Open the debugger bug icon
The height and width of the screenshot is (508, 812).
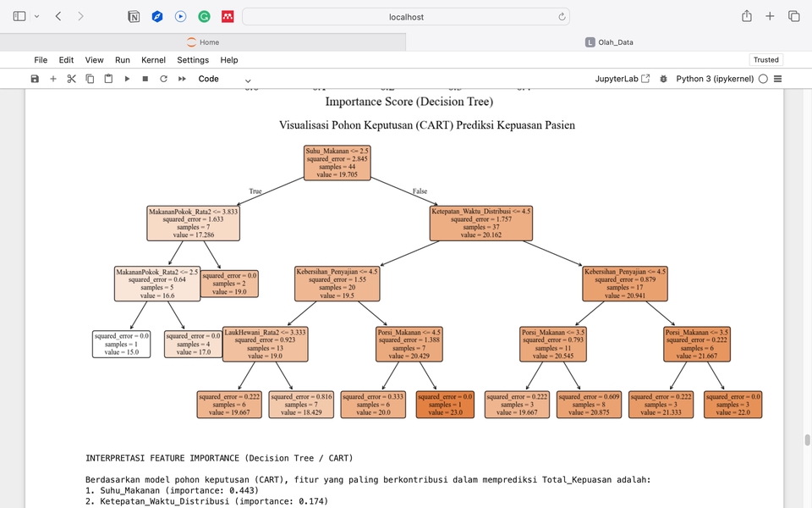pyautogui.click(x=663, y=79)
